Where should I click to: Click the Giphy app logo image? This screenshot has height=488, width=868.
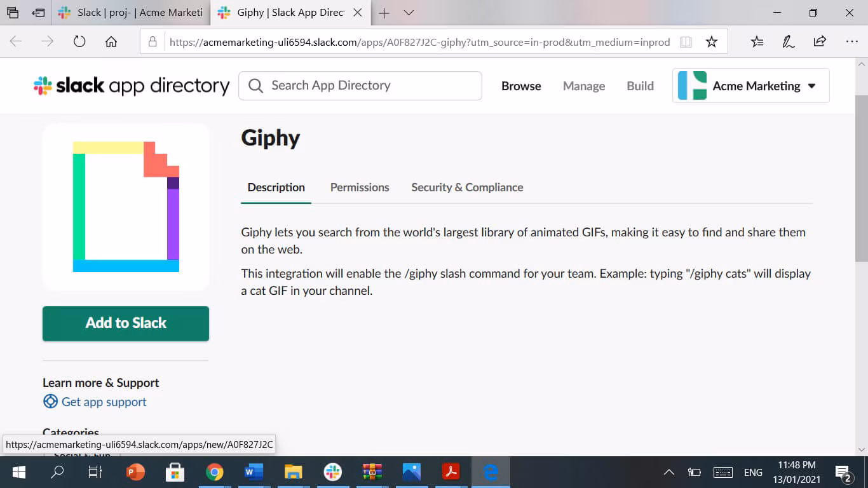click(126, 207)
